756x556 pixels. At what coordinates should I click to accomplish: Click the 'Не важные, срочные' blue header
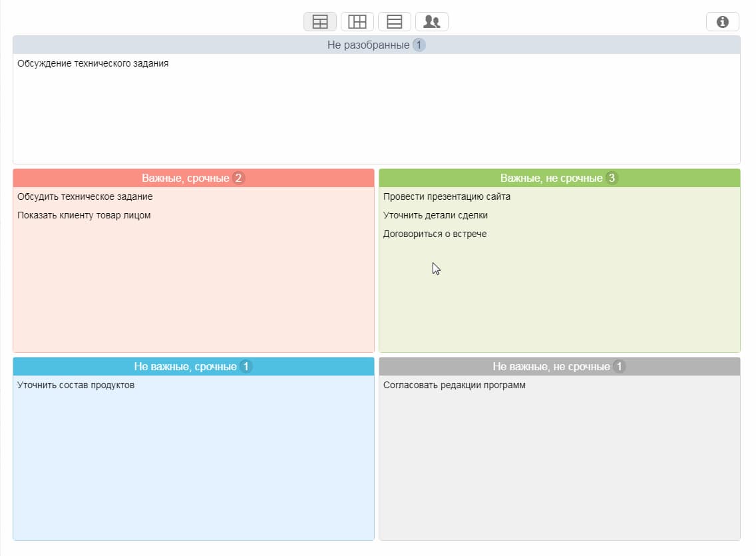coord(185,367)
